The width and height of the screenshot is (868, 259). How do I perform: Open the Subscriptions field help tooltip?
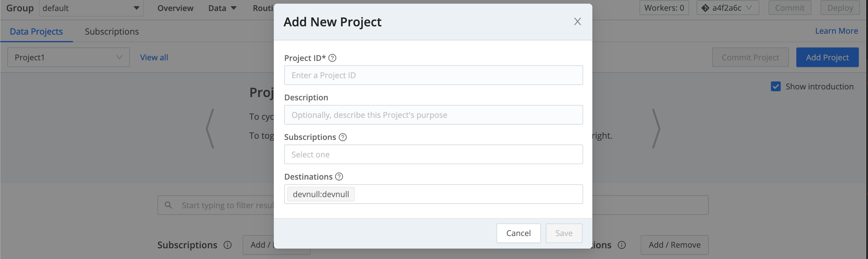343,137
